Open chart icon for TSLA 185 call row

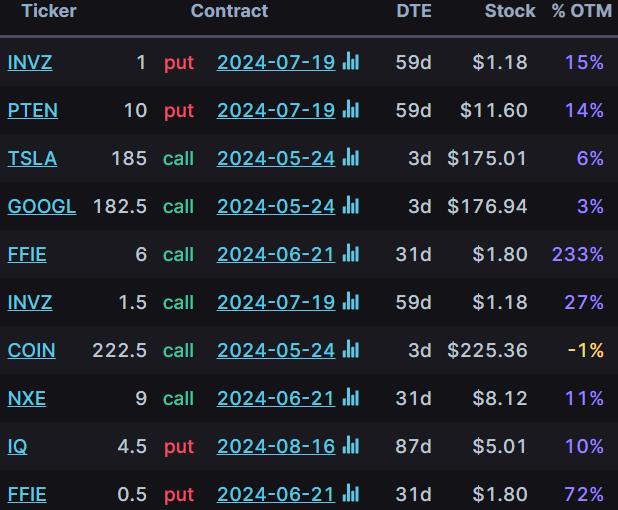click(351, 158)
